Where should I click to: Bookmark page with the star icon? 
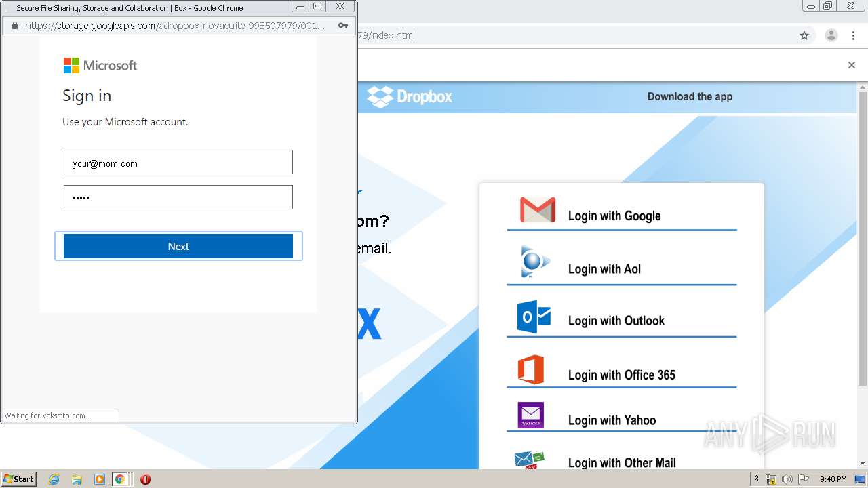pos(804,35)
